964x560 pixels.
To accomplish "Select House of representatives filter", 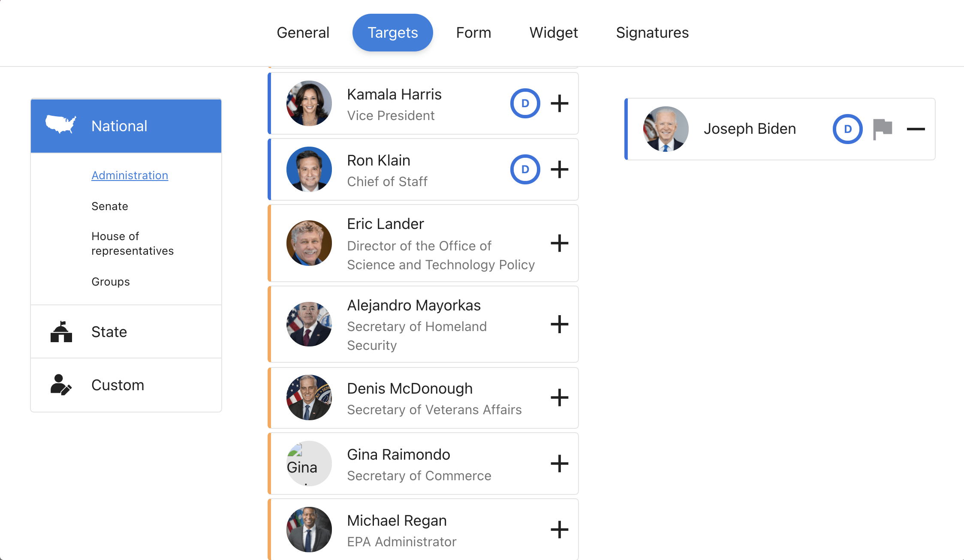I will [132, 243].
